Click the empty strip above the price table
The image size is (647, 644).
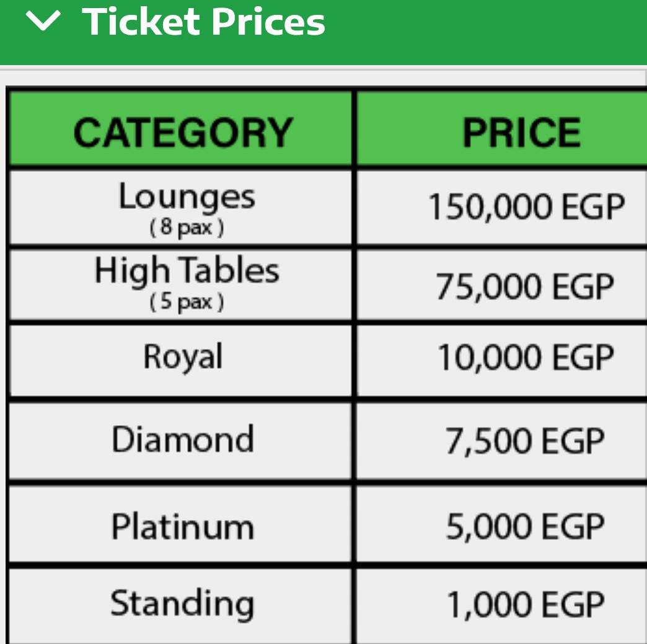[x=323, y=77]
